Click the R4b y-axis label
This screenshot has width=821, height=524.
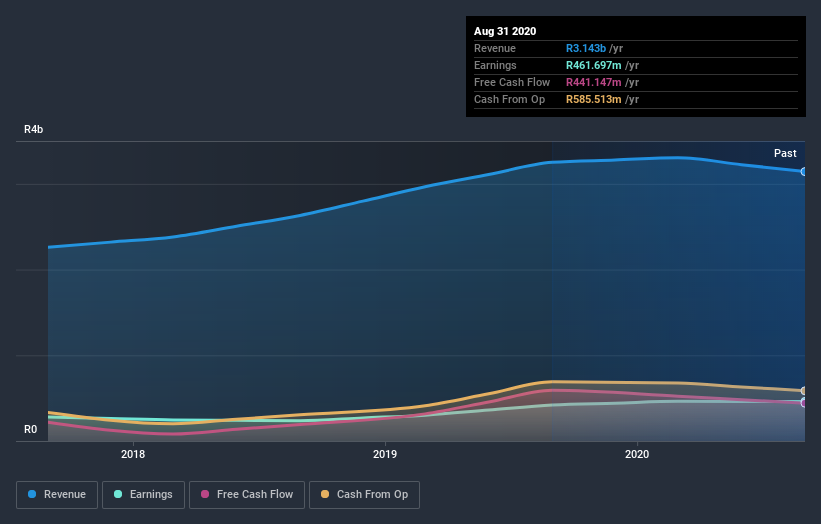tap(34, 129)
